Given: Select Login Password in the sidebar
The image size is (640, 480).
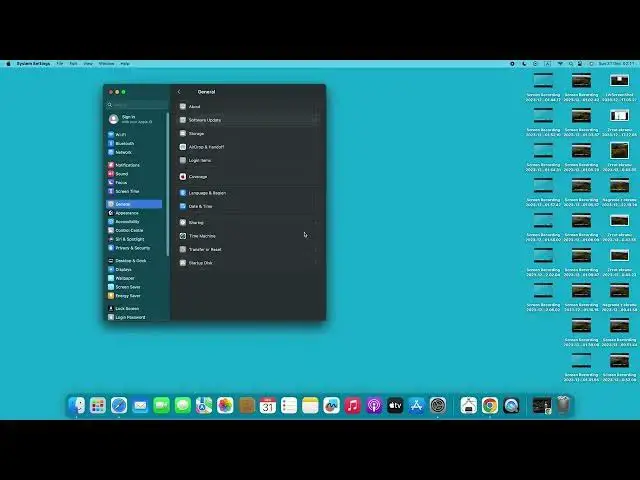Looking at the screenshot, I should [x=127, y=318].
